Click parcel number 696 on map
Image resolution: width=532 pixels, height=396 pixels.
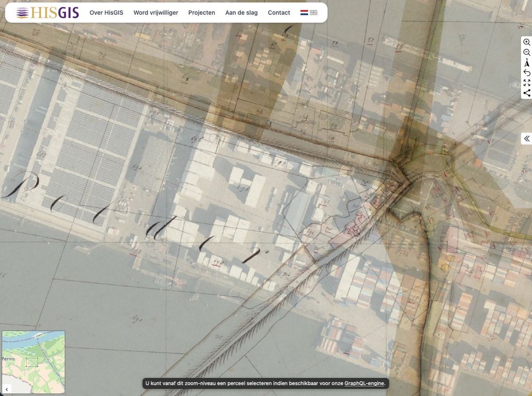[197, 139]
